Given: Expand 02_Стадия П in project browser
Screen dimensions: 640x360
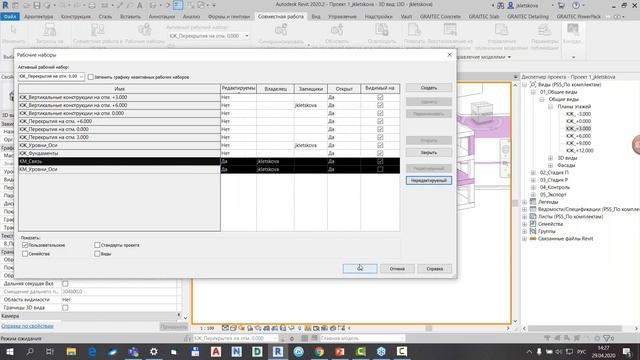Looking at the screenshot, I should pyautogui.click(x=533, y=173).
